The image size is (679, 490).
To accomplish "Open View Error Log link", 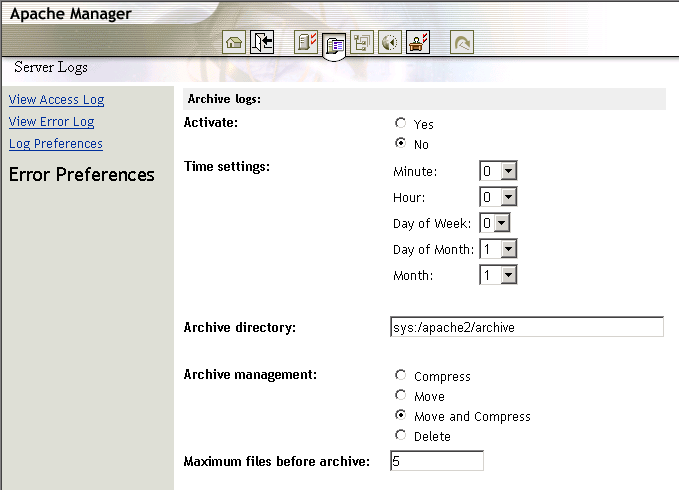I will tap(52, 122).
